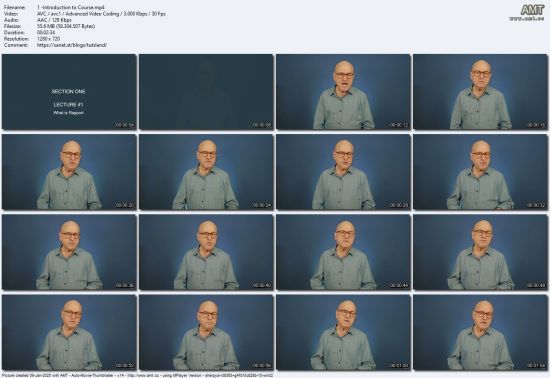Screen dimensions: 550x378
Task: Click the resolution value '1280 x 720'
Action: point(48,39)
